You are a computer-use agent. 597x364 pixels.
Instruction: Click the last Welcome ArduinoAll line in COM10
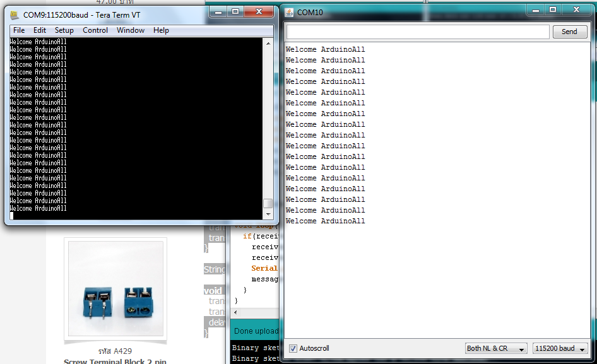[325, 221]
